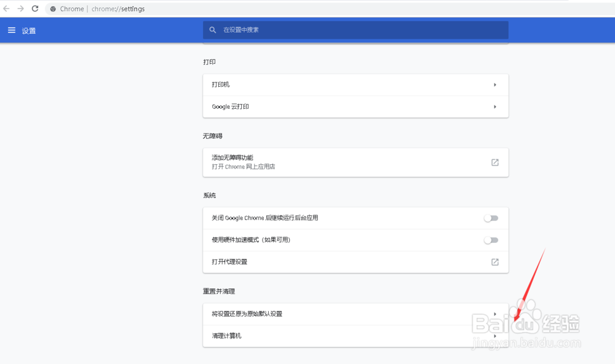Click the chrome://settings address bar

coord(330,9)
